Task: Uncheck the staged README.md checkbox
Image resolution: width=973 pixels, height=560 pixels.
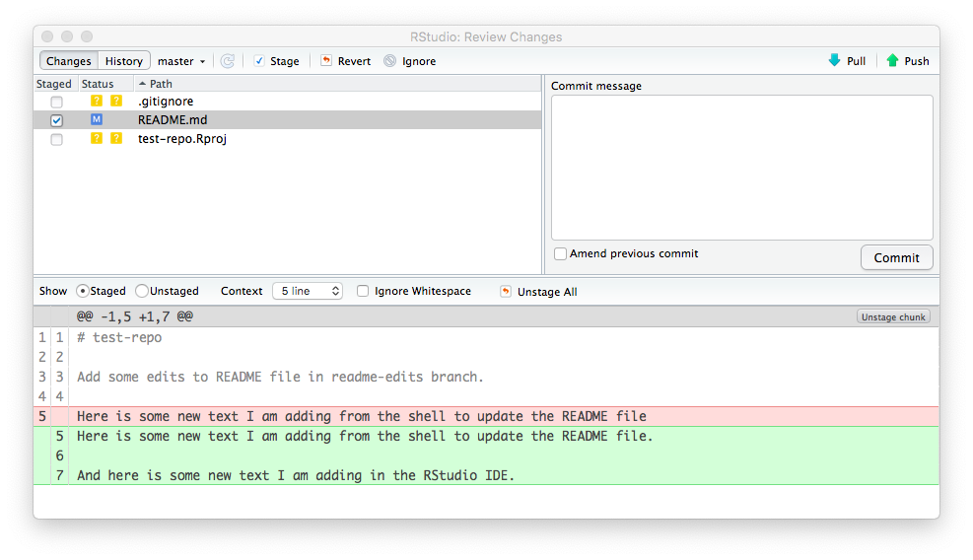Action: click(x=56, y=120)
